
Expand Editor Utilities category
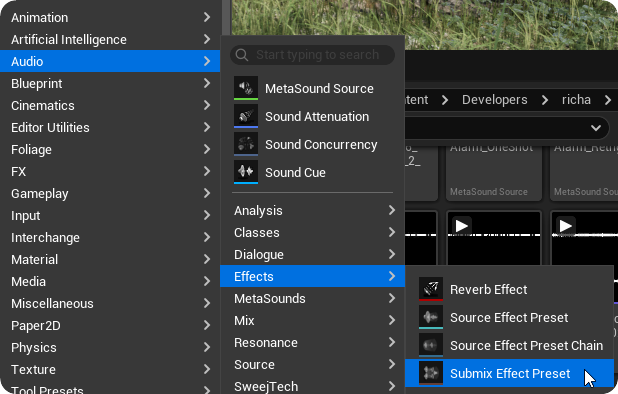tap(110, 127)
